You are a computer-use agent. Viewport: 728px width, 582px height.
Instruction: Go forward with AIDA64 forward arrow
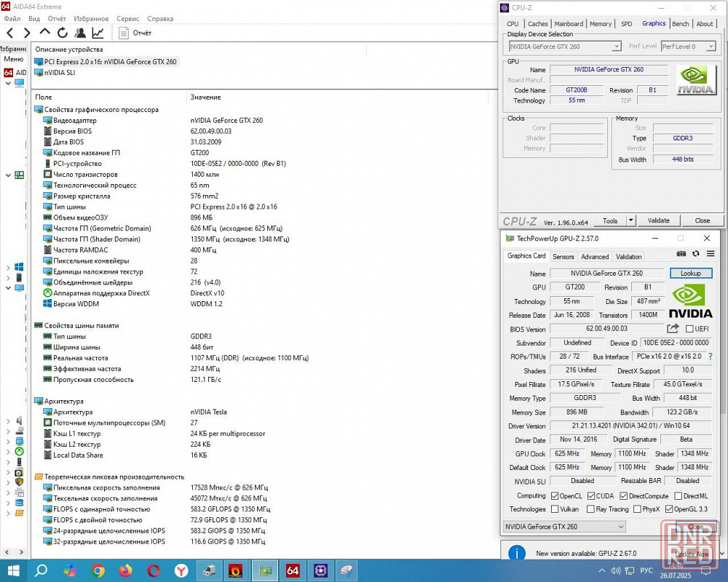click(27, 33)
